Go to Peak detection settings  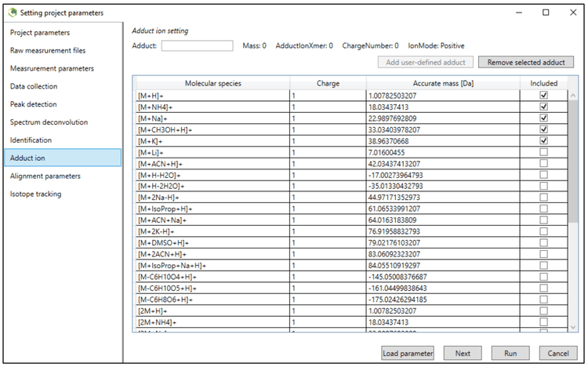33,104
